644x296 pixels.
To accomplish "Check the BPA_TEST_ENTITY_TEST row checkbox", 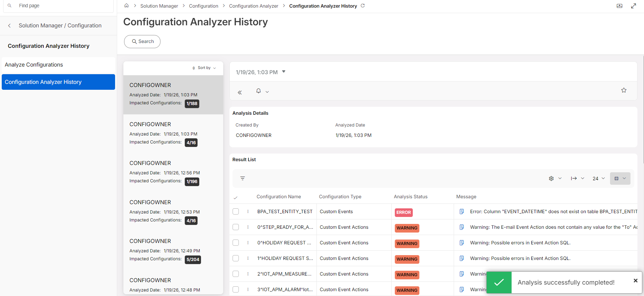I will [x=236, y=211].
